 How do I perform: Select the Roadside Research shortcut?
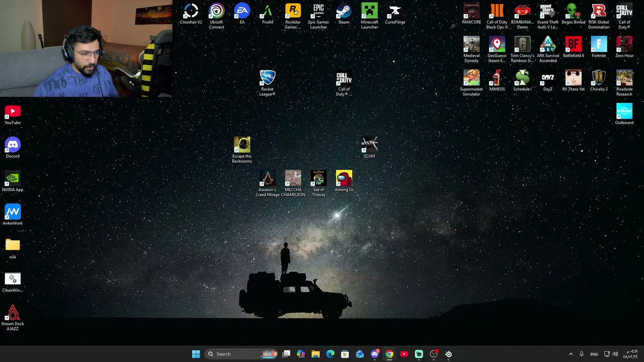[x=624, y=83]
